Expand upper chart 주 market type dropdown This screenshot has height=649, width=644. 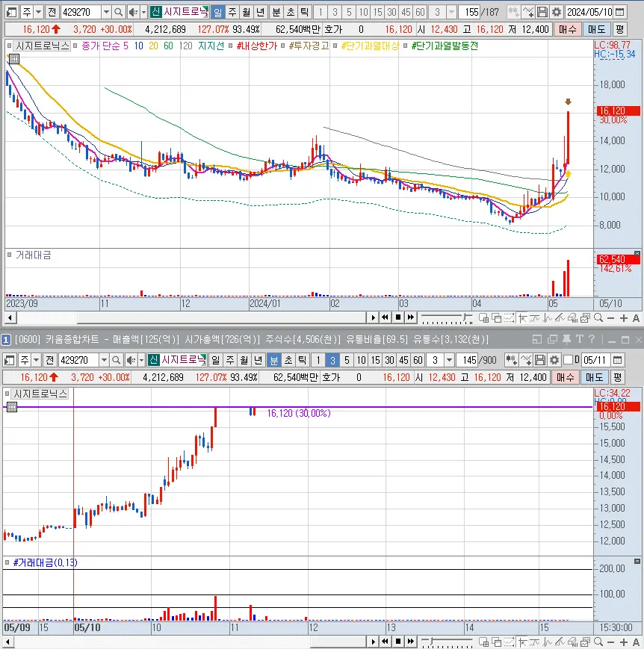coord(39,12)
